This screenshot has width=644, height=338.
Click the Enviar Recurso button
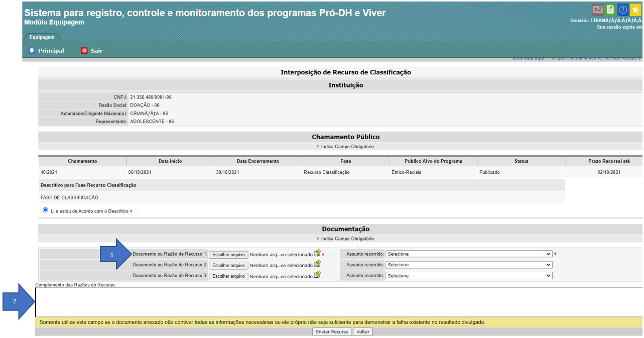pyautogui.click(x=332, y=332)
